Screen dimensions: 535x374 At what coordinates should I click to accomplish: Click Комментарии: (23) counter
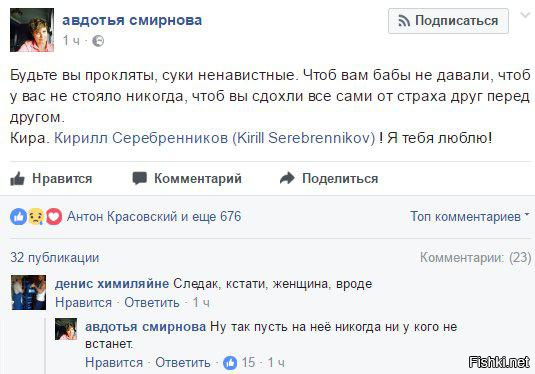click(476, 257)
